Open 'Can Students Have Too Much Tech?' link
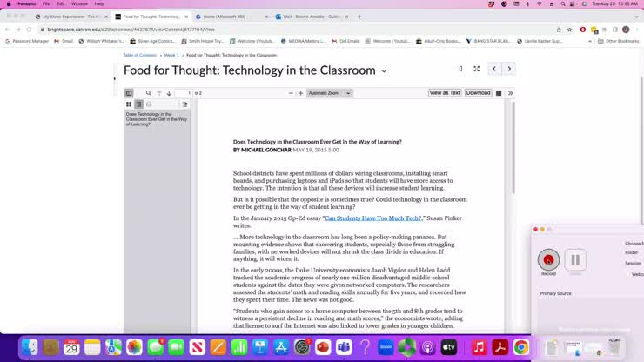Screen dimensions: 644x362 372,218
